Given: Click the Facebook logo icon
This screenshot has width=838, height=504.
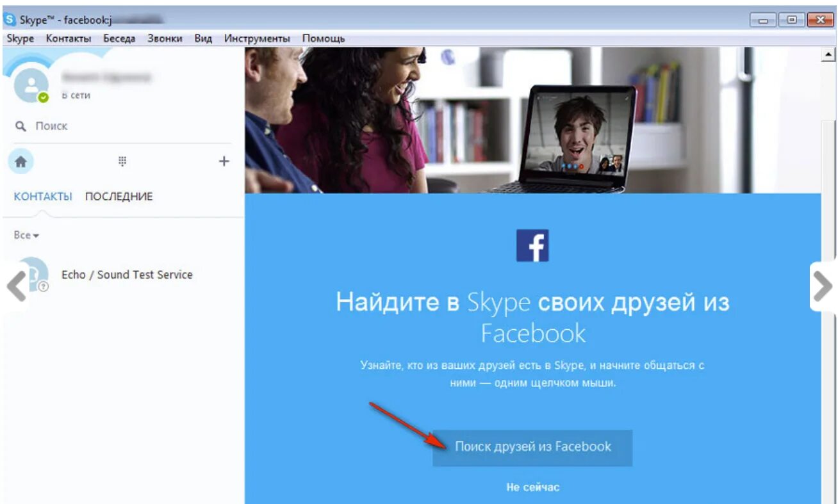Looking at the screenshot, I should coord(532,245).
